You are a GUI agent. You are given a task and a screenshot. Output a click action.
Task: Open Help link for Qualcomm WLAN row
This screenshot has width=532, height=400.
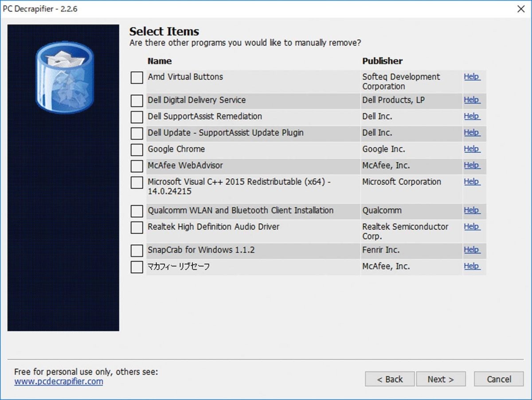[x=472, y=210]
